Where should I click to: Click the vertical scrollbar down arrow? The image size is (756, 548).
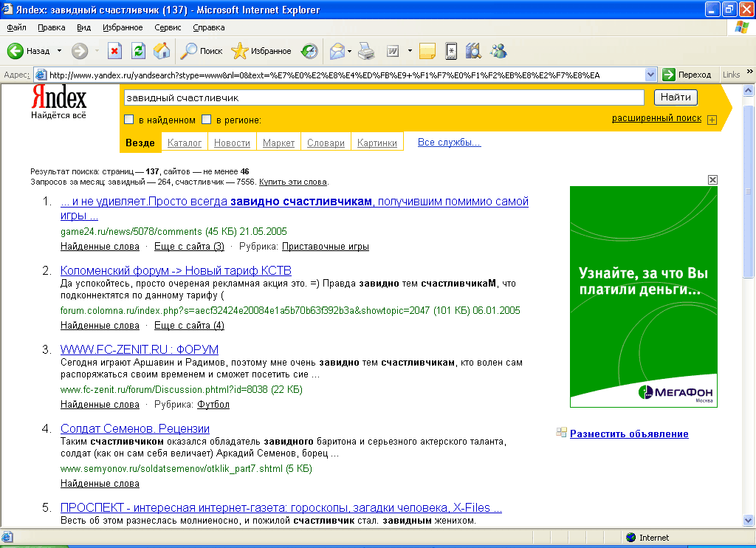tap(749, 520)
